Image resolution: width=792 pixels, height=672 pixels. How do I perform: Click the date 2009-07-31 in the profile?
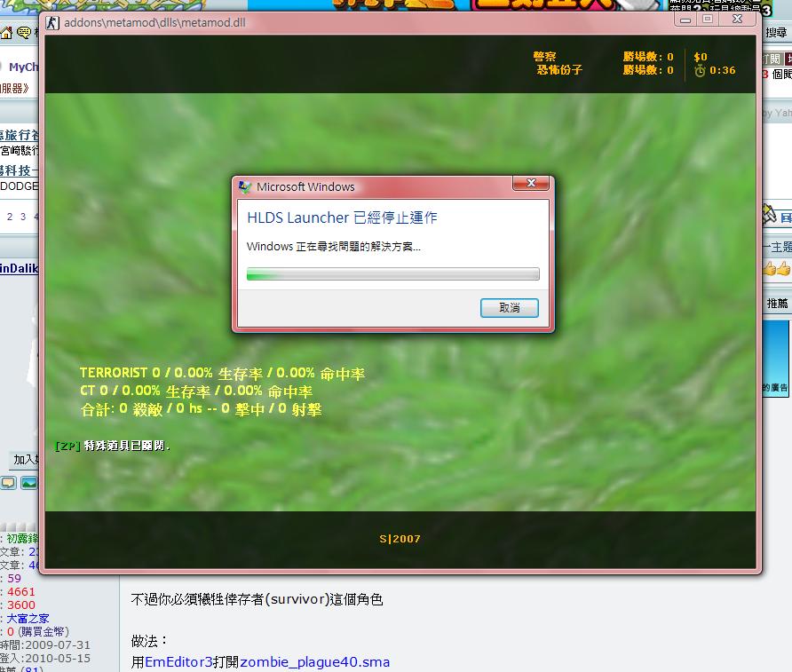pos(58,644)
